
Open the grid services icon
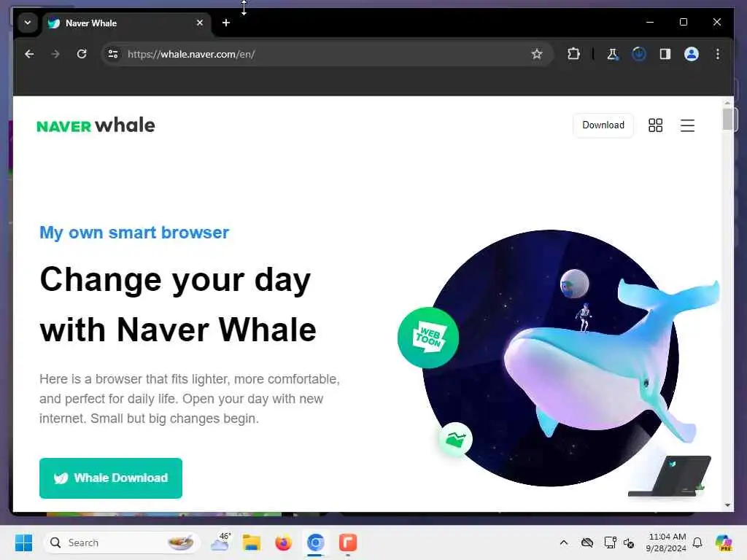click(656, 125)
